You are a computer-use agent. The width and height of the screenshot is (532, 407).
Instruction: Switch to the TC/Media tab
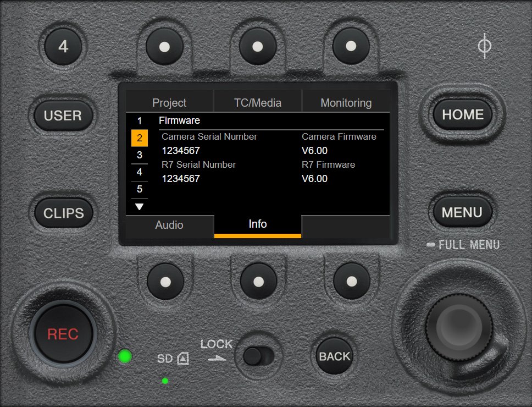(257, 102)
